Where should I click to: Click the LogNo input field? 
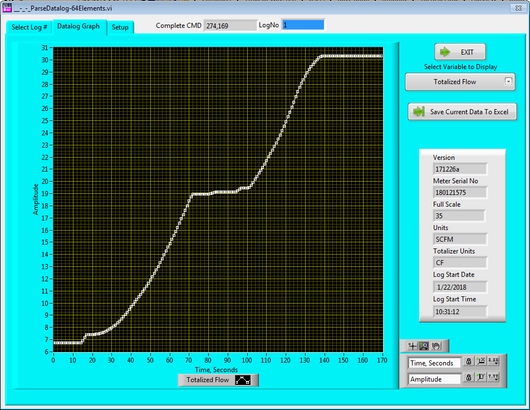point(303,25)
